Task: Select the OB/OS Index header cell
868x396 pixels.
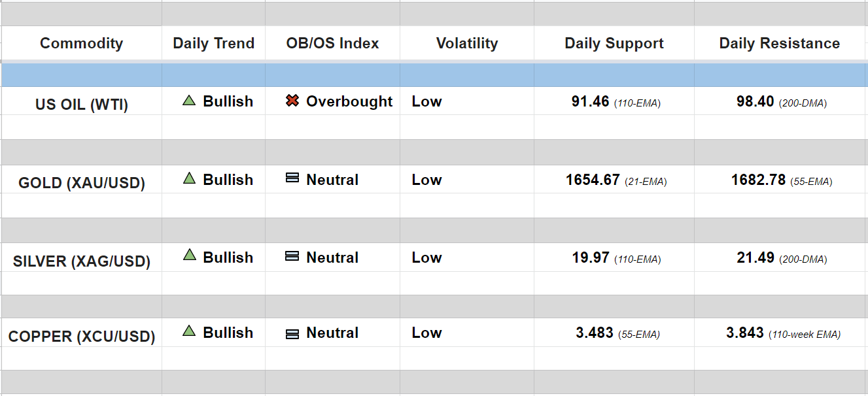Action: [332, 43]
